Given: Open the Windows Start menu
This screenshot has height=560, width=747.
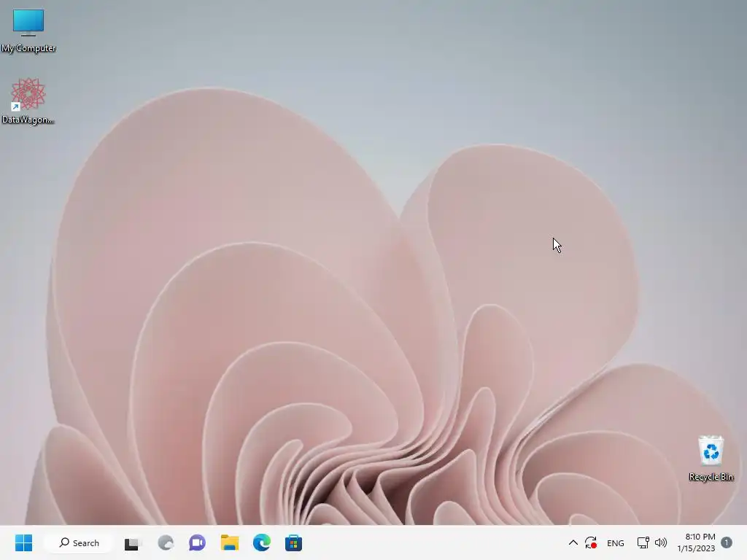Looking at the screenshot, I should pyautogui.click(x=23, y=542).
